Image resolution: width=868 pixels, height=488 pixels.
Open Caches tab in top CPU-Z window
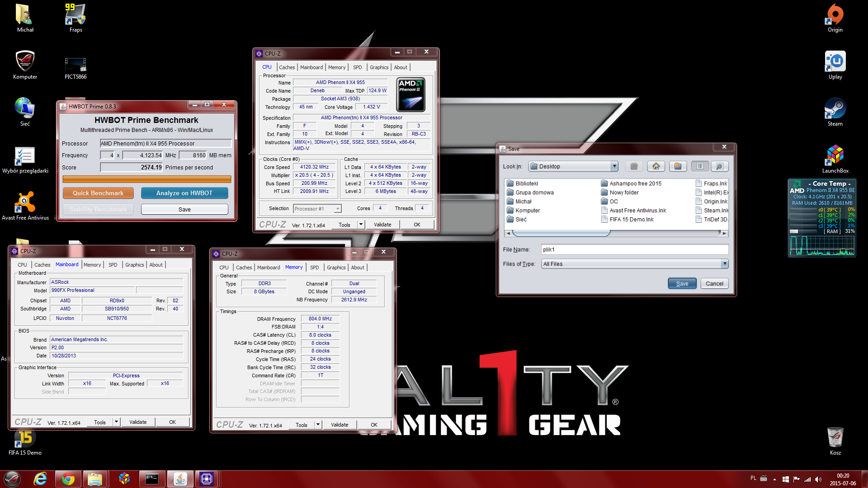point(287,67)
